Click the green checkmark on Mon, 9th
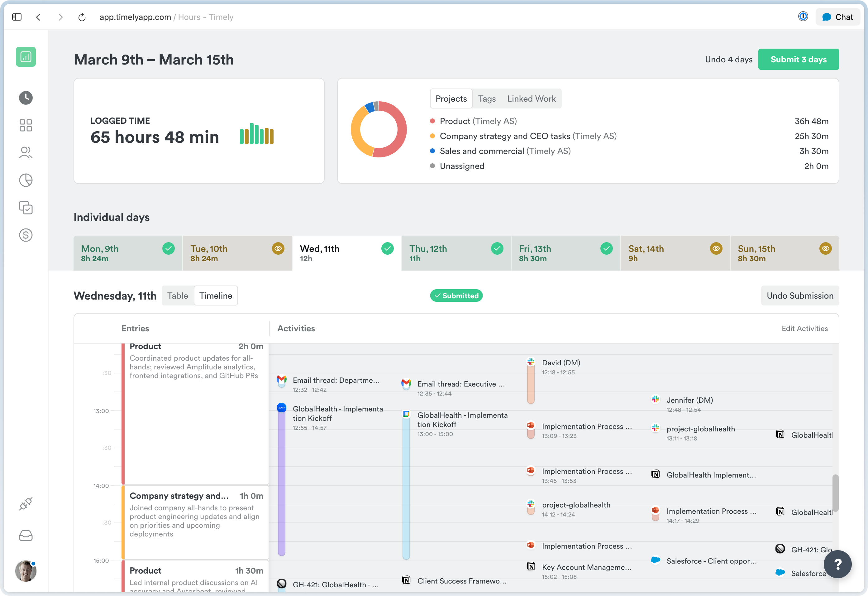Viewport: 868px width, 596px height. pyautogui.click(x=169, y=248)
